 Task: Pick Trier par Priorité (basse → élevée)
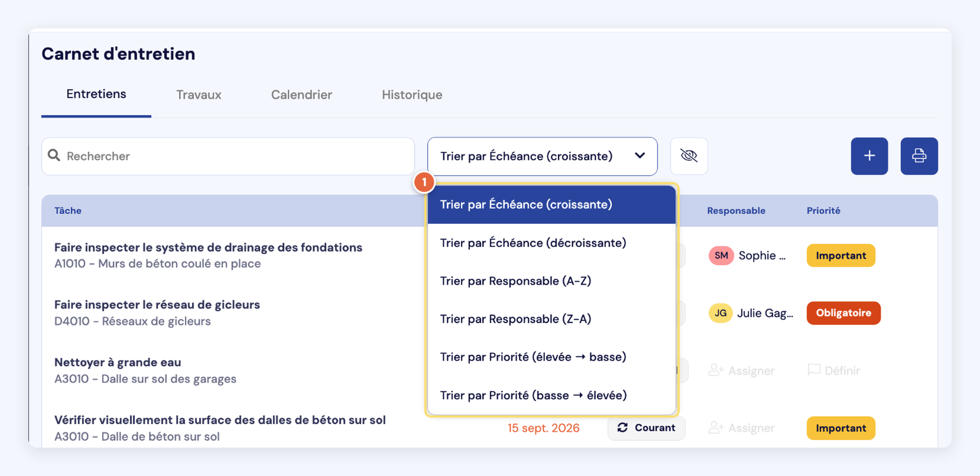coord(551,395)
